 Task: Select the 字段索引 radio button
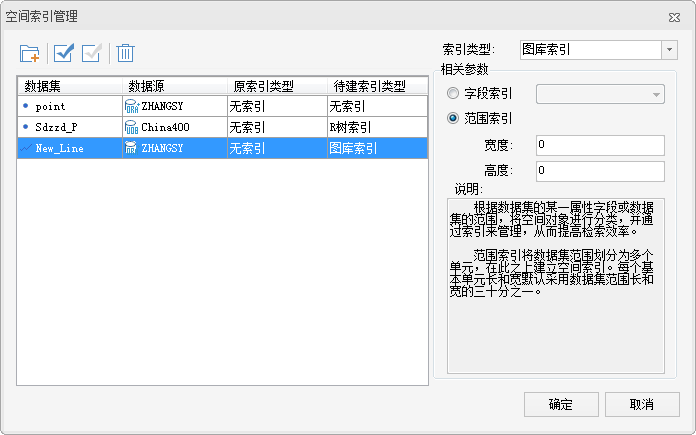coord(455,94)
